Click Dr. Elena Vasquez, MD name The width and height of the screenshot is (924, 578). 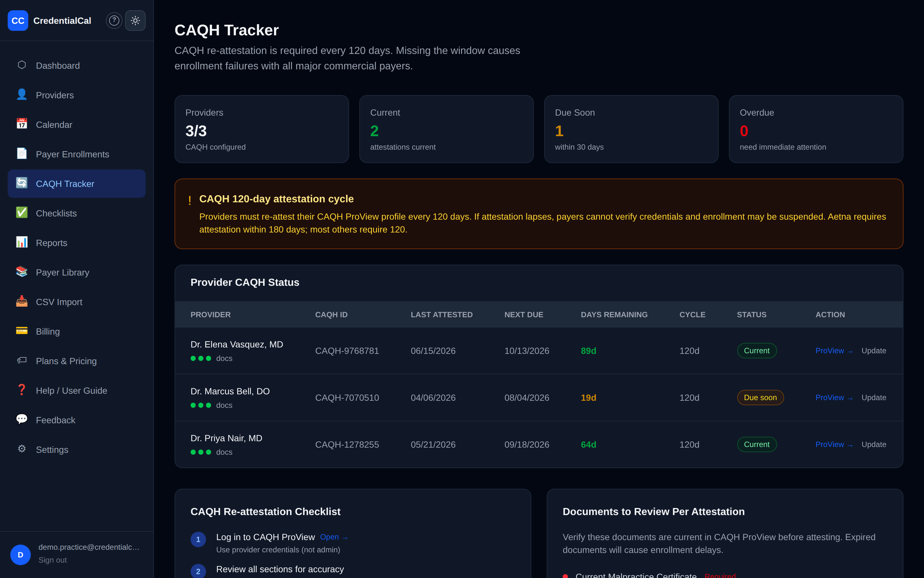coord(237,345)
